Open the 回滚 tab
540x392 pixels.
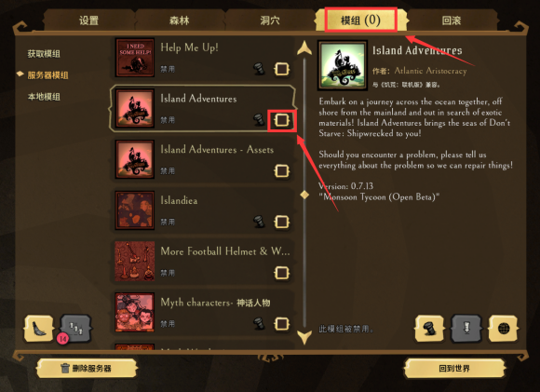(x=452, y=20)
